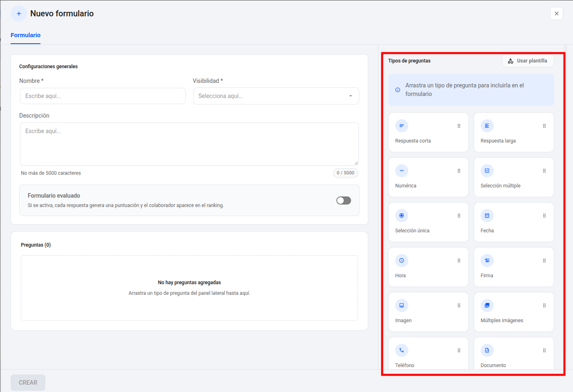Click the Respuesta larga icon

[x=487, y=126]
